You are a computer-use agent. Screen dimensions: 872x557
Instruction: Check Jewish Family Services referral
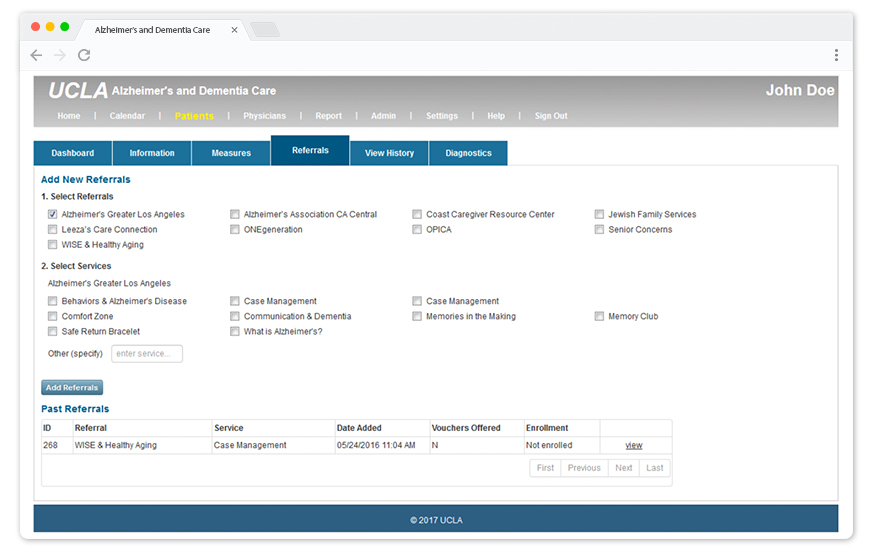[599, 214]
